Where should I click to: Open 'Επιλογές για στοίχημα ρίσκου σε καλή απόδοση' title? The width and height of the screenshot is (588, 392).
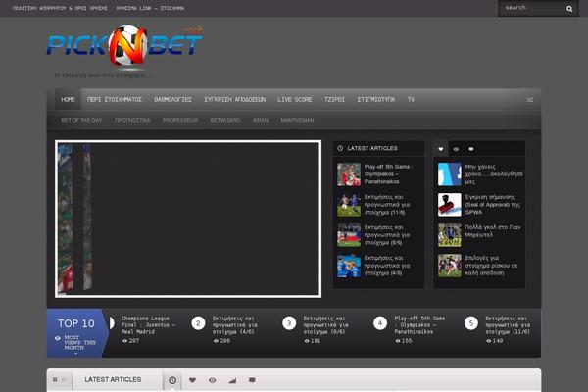click(491, 266)
